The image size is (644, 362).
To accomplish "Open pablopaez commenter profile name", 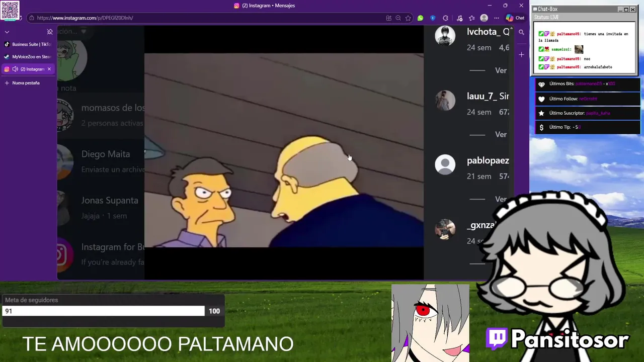I will (x=488, y=160).
